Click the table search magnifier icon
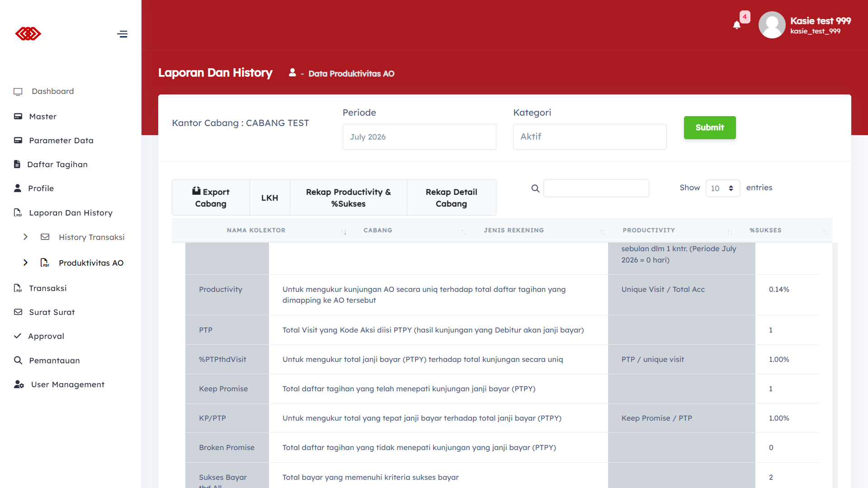Screen dimensions: 868x488 (x=535, y=188)
